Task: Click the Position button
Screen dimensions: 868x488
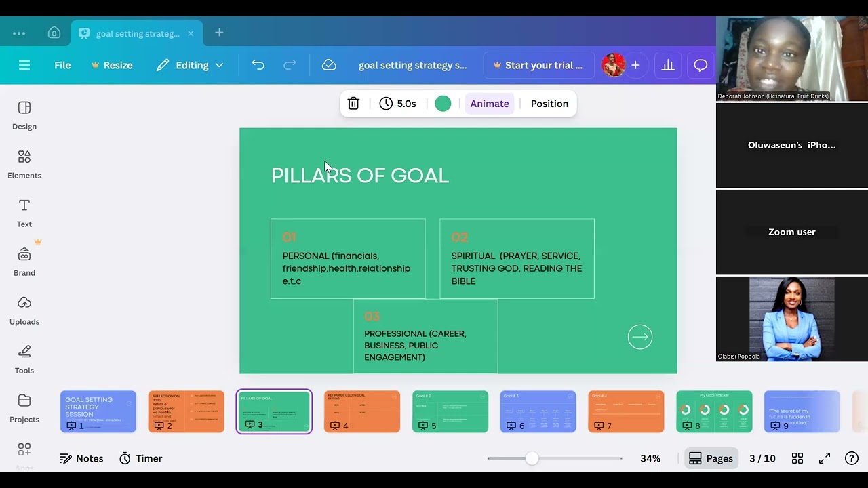Action: [x=549, y=104]
